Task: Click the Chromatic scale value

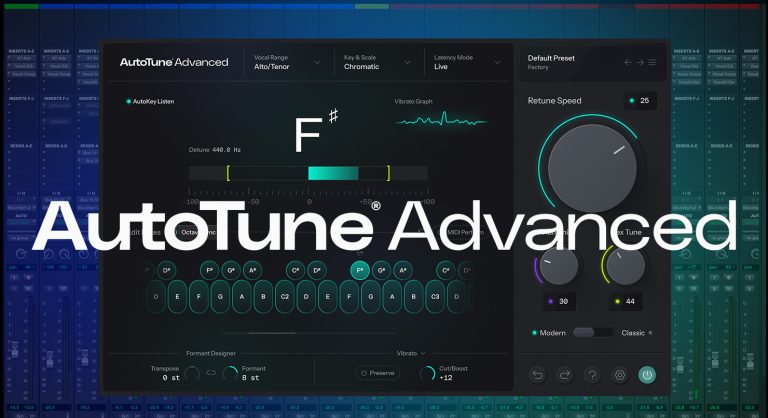Action: coord(361,67)
